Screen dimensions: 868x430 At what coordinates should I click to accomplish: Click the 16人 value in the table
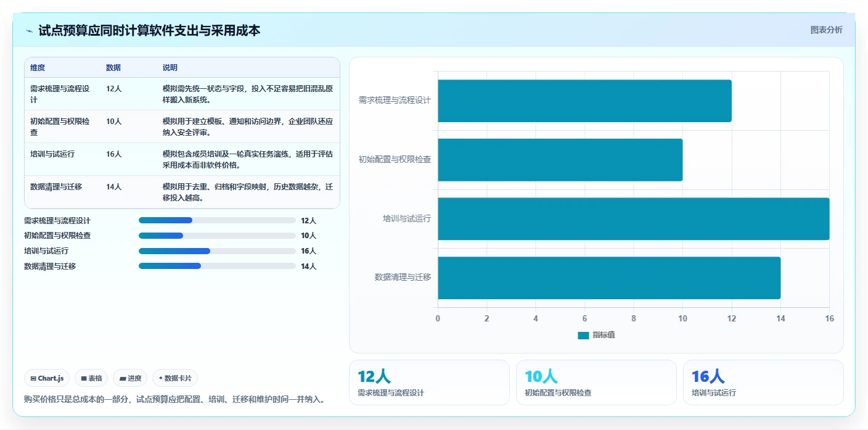point(114,154)
